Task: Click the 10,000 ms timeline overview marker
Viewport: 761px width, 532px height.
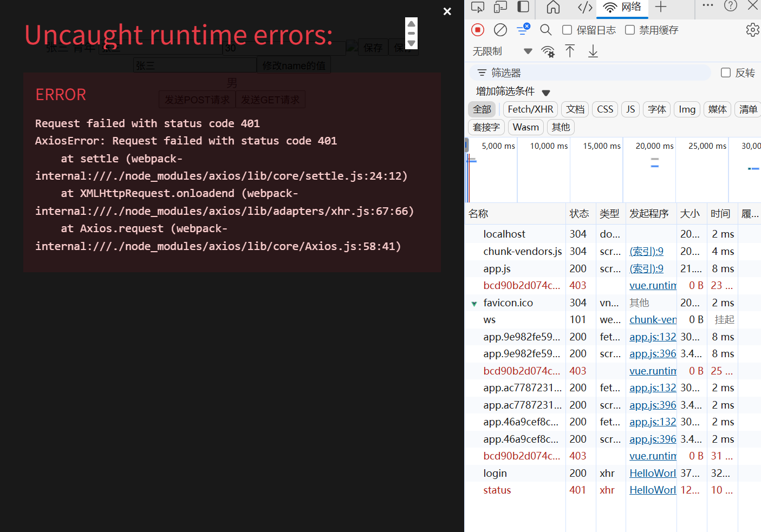Action: point(549,146)
